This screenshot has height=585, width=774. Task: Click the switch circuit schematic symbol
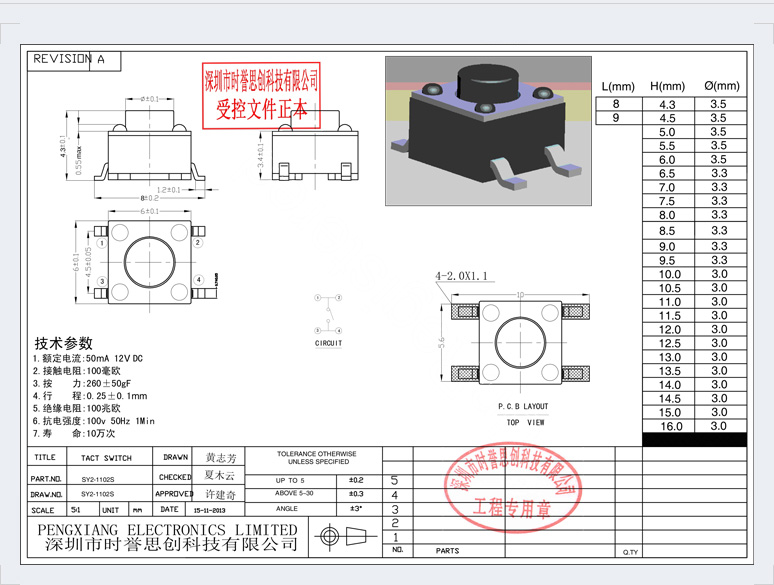(x=328, y=314)
